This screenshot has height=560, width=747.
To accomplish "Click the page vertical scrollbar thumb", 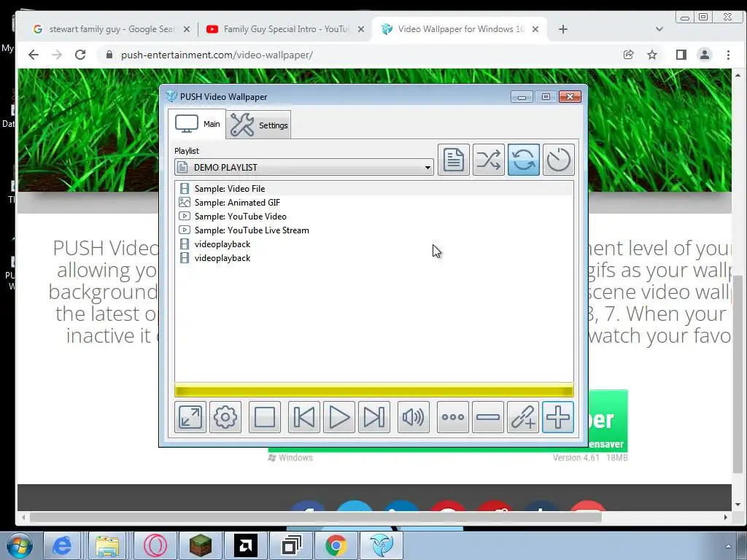I will (738, 374).
